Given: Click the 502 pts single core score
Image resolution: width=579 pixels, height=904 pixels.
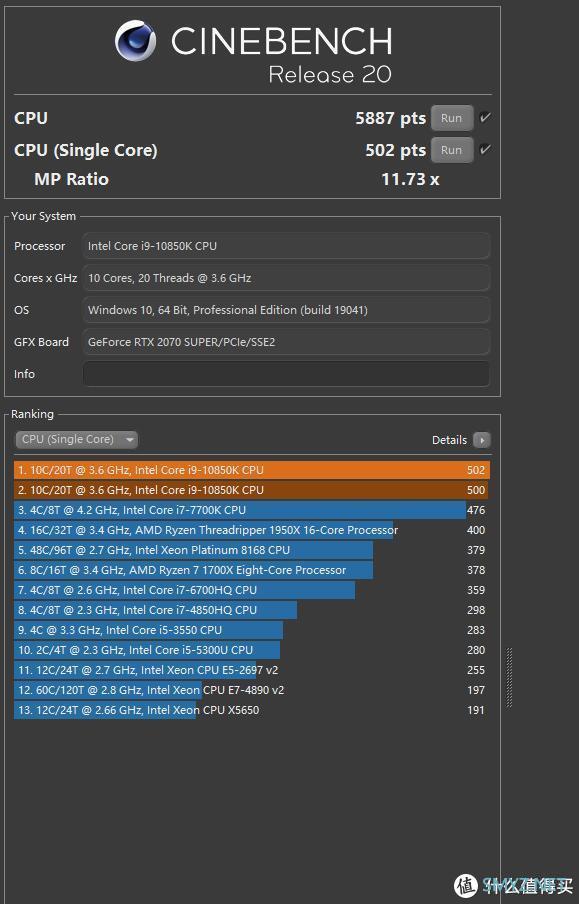Looking at the screenshot, I should [x=396, y=150].
